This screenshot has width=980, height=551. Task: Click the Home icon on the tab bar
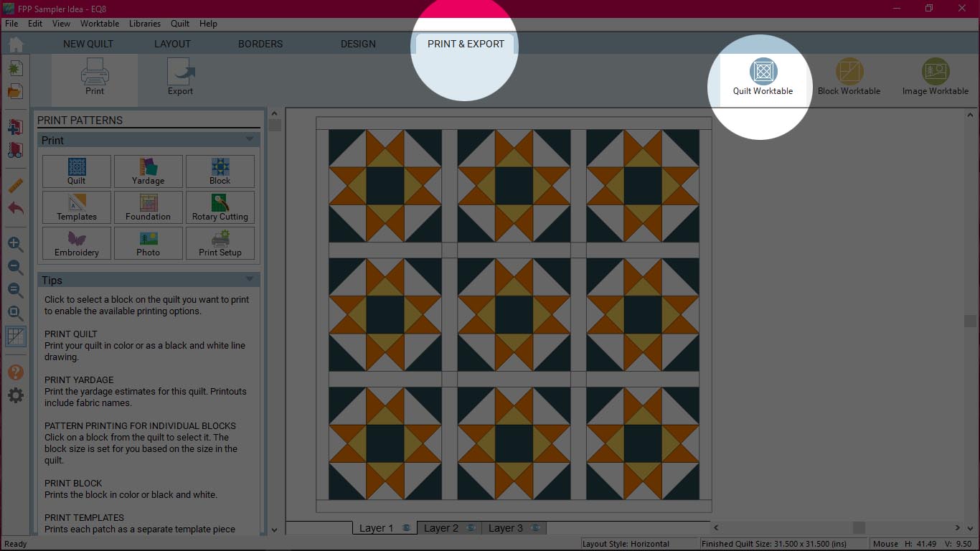(x=15, y=44)
